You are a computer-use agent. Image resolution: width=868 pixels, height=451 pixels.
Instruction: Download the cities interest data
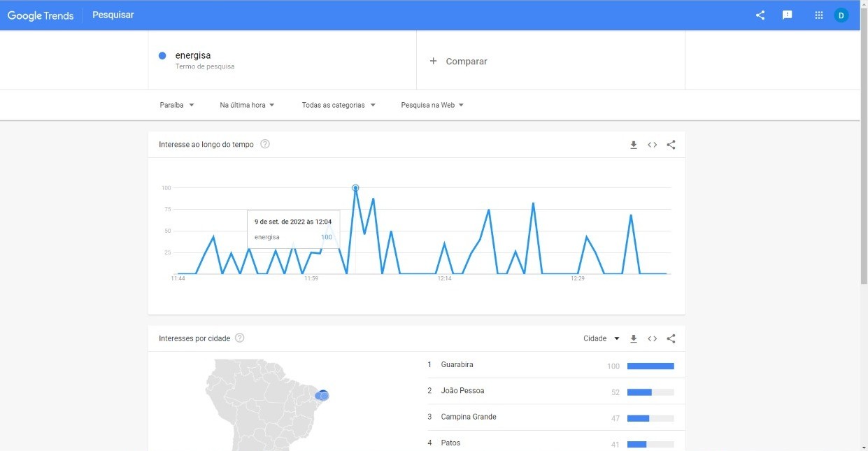[x=634, y=338]
